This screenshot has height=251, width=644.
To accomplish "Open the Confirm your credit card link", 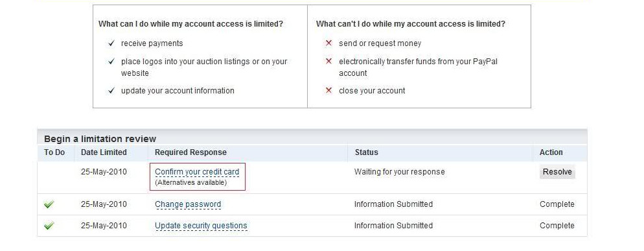I will click(x=197, y=172).
